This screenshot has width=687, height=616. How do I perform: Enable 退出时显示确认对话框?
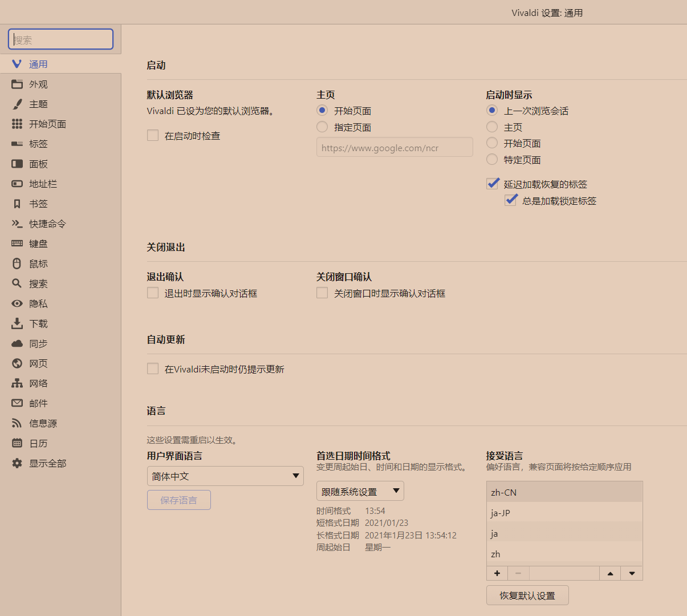[153, 293]
